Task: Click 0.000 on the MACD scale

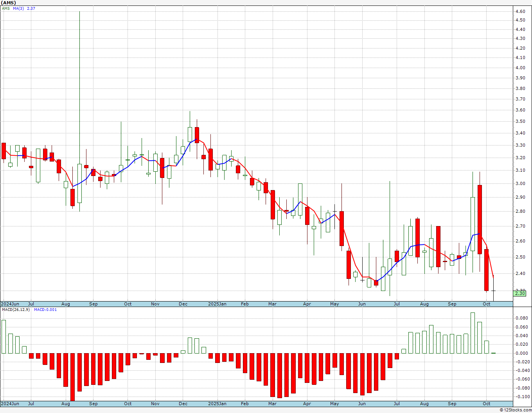Action: 521,354
